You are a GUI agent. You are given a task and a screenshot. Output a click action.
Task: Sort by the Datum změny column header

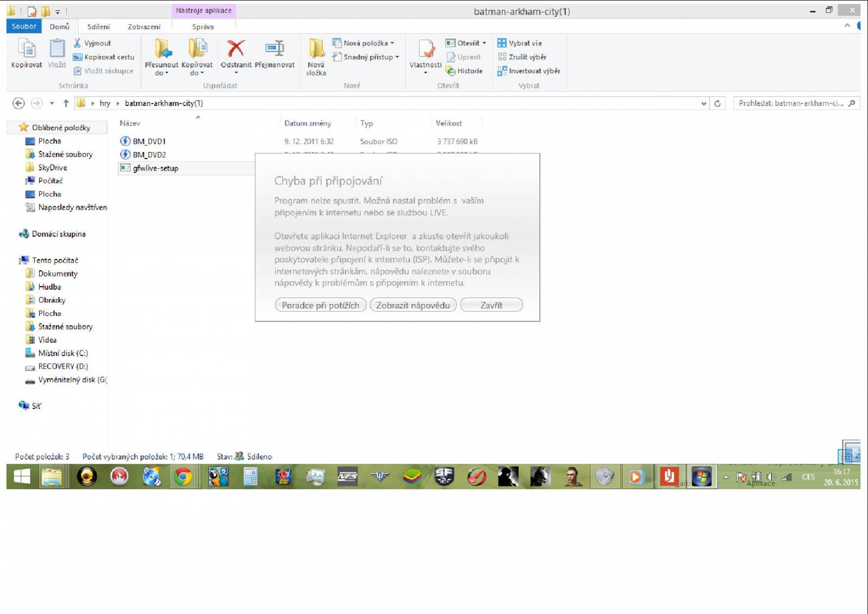(308, 123)
